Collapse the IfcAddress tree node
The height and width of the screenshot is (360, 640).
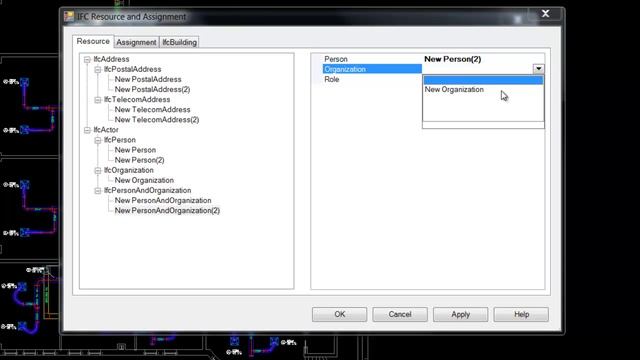click(x=87, y=60)
